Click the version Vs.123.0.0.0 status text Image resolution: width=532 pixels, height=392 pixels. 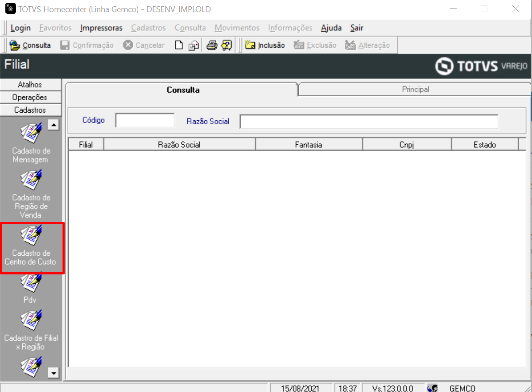393,388
